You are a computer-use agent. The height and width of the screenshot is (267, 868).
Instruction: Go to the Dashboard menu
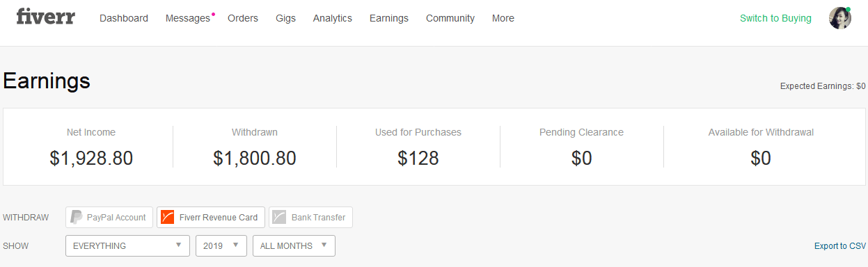(x=124, y=18)
